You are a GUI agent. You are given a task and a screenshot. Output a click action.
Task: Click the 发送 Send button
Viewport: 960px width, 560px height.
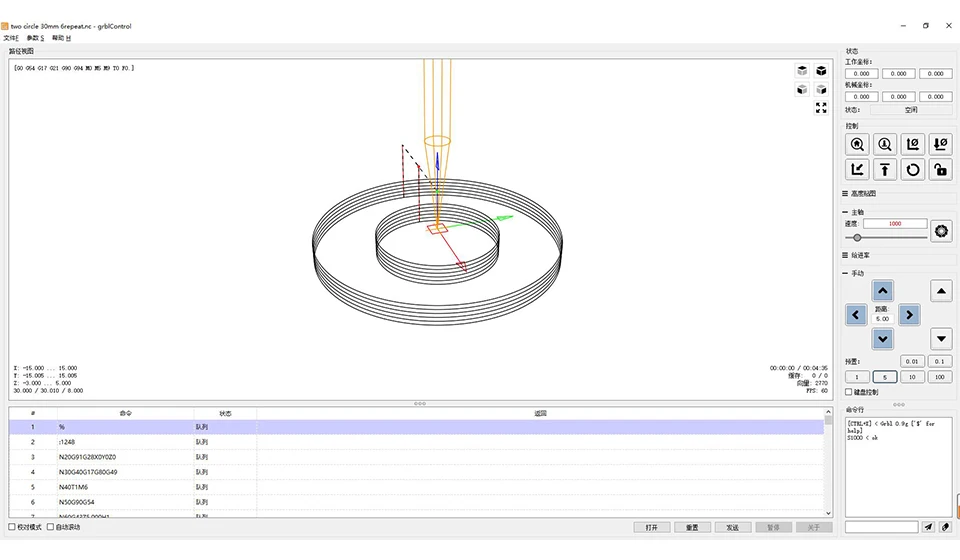[732, 527]
